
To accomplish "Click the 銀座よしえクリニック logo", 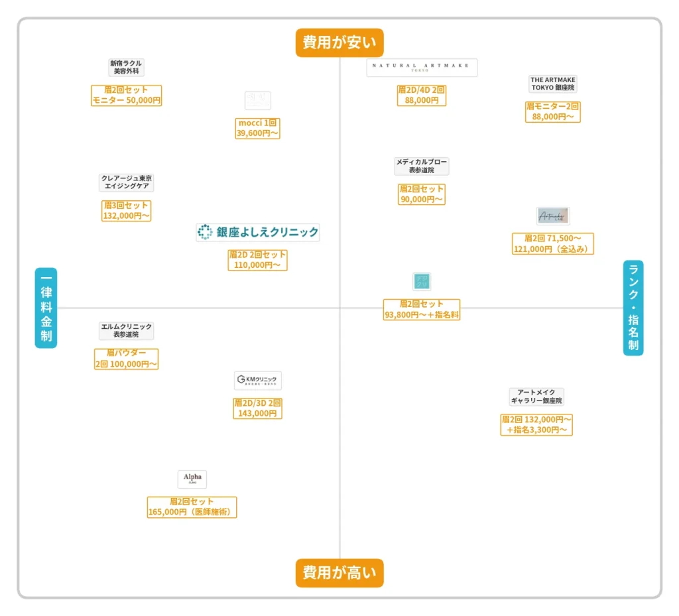I will pos(258,232).
